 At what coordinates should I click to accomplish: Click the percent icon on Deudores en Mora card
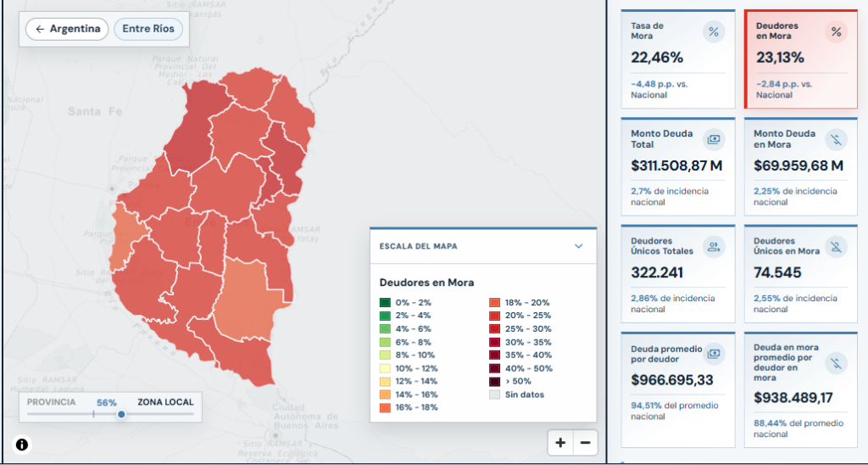[x=836, y=32]
